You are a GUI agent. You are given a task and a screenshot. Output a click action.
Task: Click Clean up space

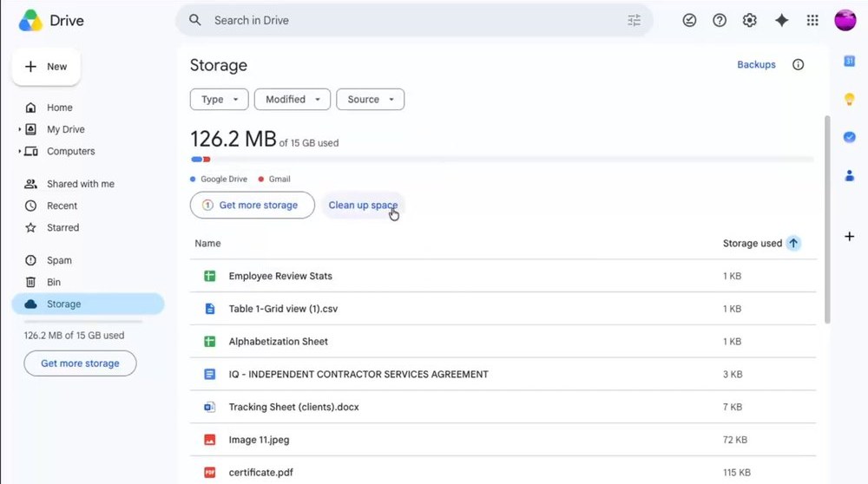363,206
